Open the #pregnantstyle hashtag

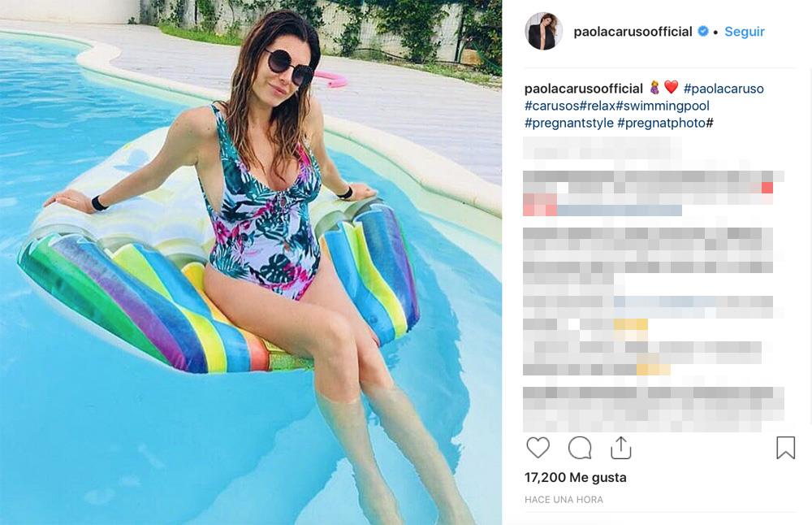568,123
